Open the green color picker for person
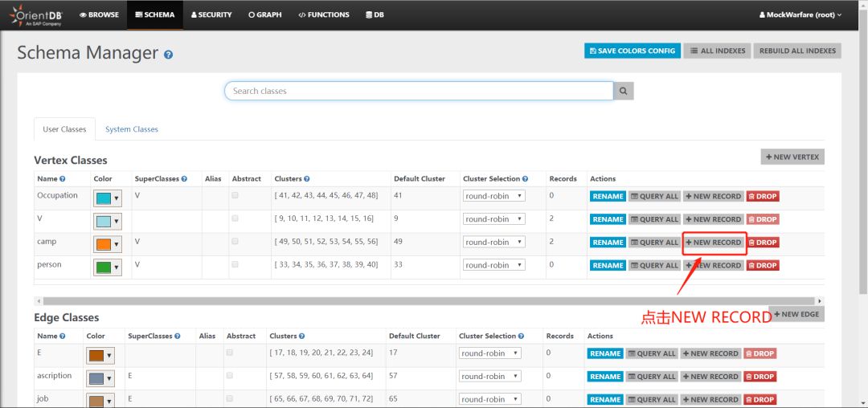 [x=108, y=267]
